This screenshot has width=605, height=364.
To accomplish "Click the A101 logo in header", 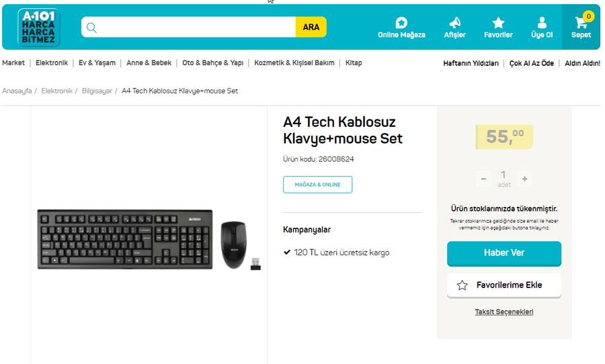I will pyautogui.click(x=38, y=28).
